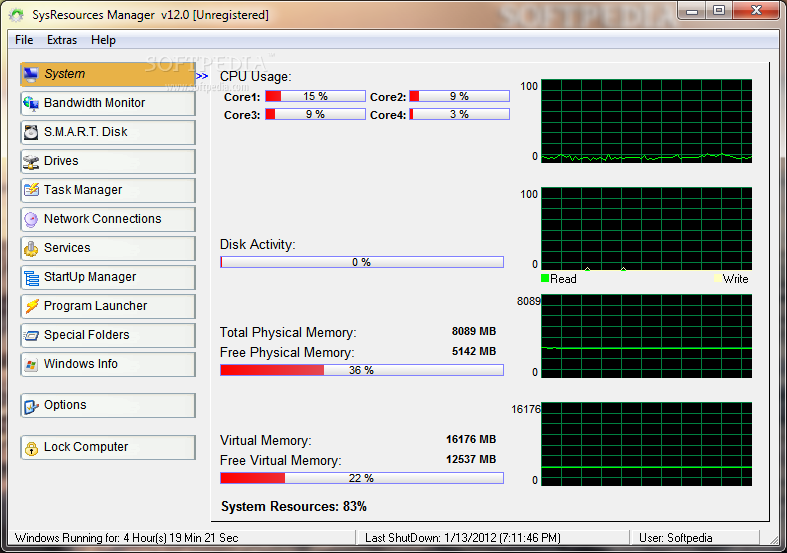The image size is (787, 553).
Task: View Network Connections section
Action: [x=108, y=219]
